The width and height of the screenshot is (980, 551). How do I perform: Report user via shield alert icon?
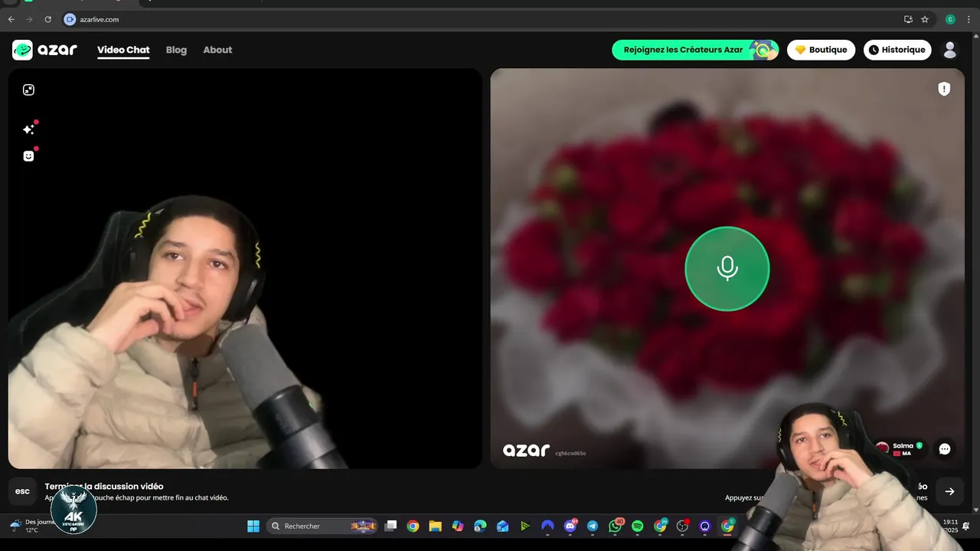[944, 89]
